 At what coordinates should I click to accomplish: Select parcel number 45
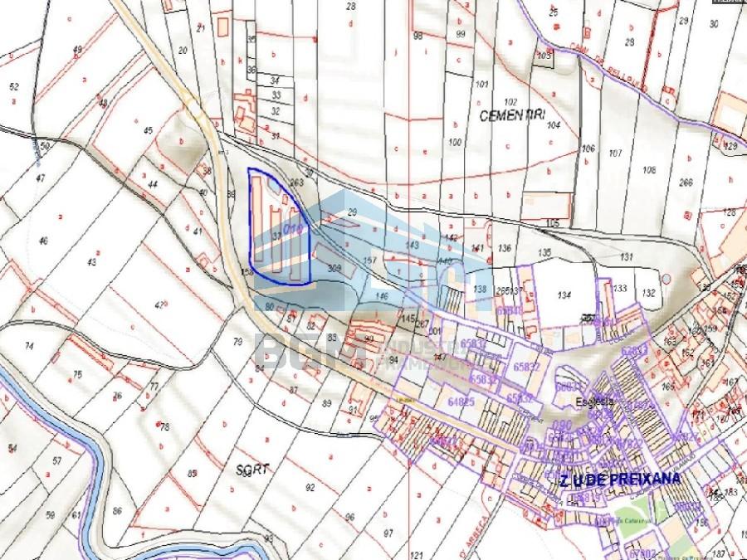tap(149, 130)
